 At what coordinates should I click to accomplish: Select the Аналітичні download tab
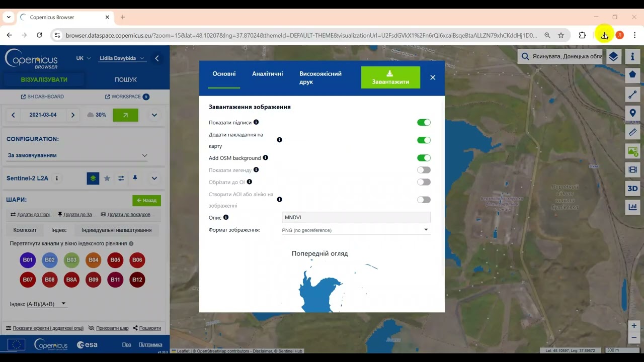[x=268, y=74]
